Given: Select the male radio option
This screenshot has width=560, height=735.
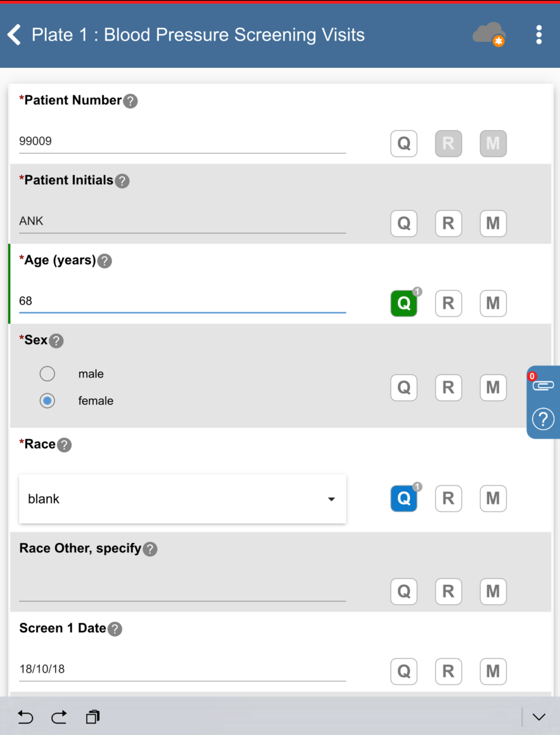Looking at the screenshot, I should point(48,374).
